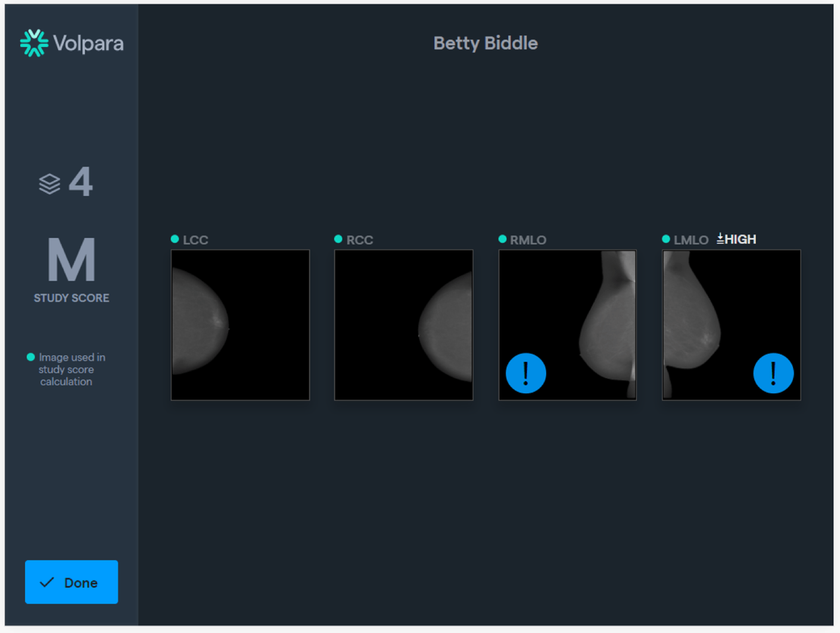Toggle the teal dot beside LCC
The image size is (840, 633).
pos(175,238)
